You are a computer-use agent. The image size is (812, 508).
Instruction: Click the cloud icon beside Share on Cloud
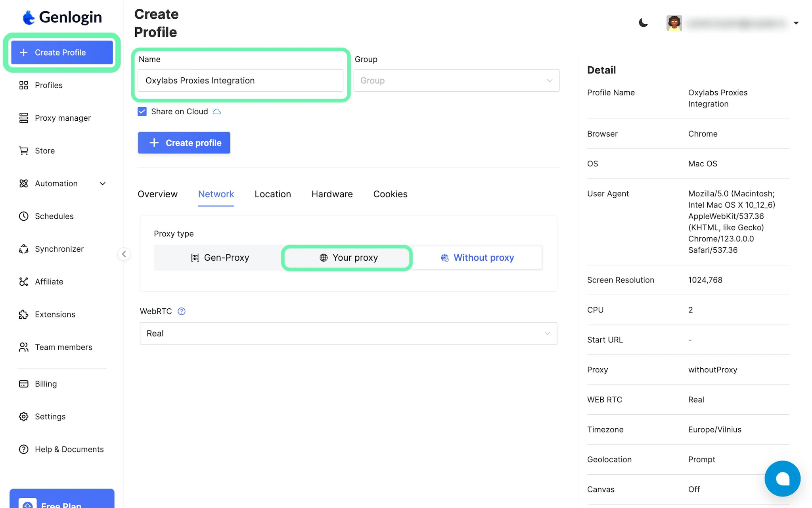217,112
